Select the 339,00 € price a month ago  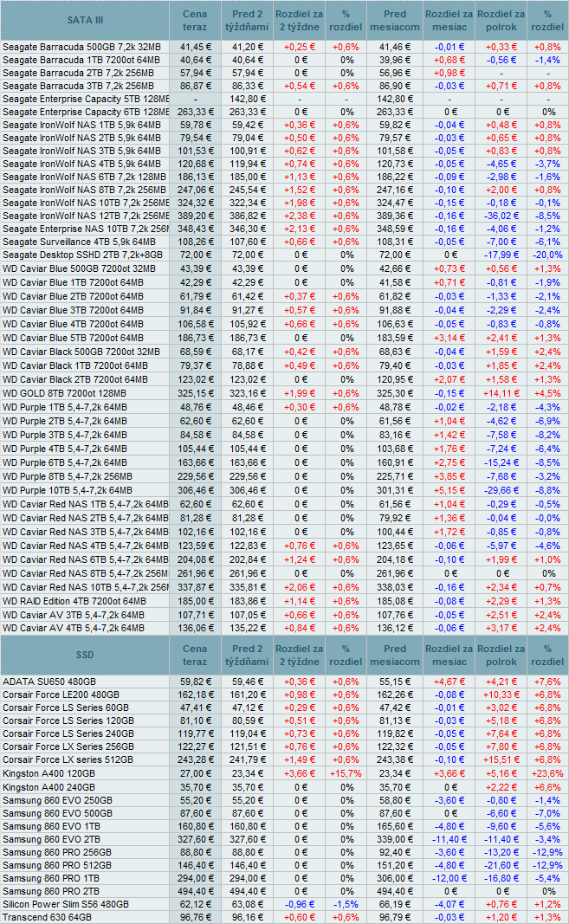pos(394,839)
